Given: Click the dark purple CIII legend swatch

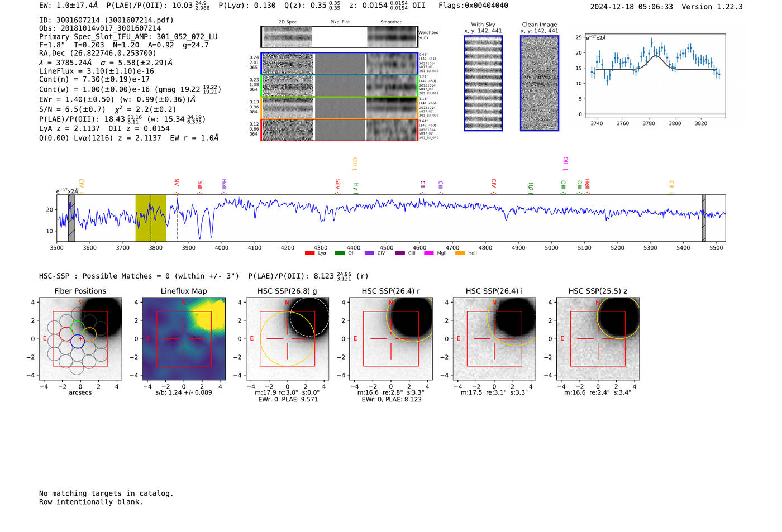Looking at the screenshot, I should pyautogui.click(x=400, y=253).
